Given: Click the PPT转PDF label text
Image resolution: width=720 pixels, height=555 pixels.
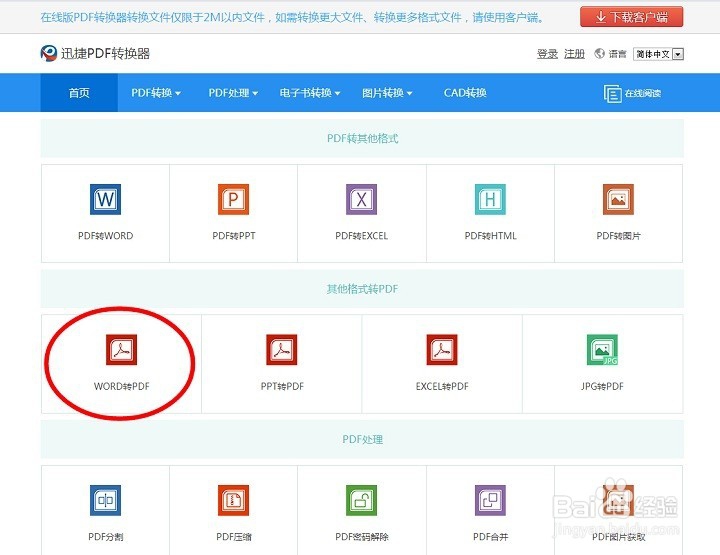Looking at the screenshot, I should pyautogui.click(x=282, y=387).
